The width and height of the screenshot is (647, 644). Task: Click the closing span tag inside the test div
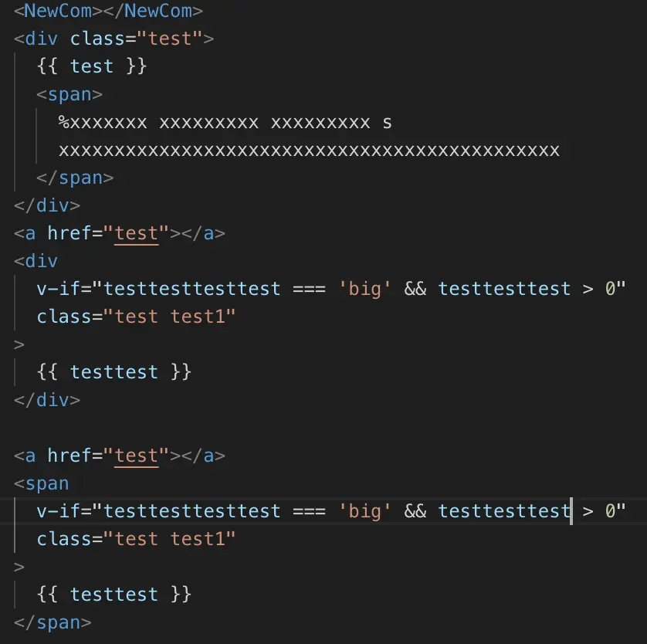pos(75,178)
